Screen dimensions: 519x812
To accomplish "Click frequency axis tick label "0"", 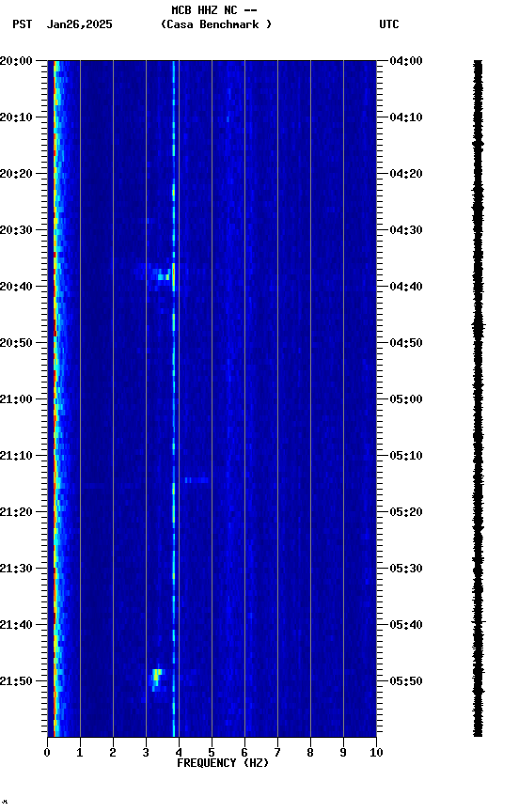I will [x=47, y=753].
